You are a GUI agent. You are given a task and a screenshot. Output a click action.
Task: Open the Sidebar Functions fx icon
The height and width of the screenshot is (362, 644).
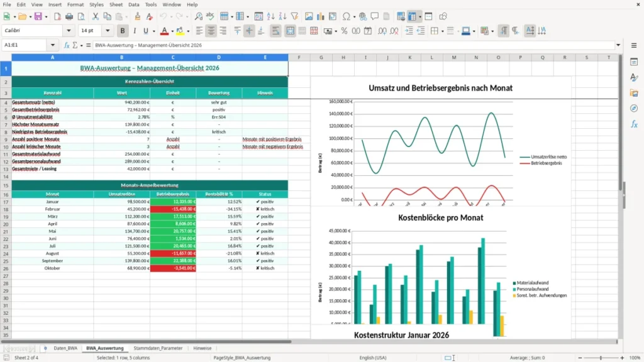(634, 124)
